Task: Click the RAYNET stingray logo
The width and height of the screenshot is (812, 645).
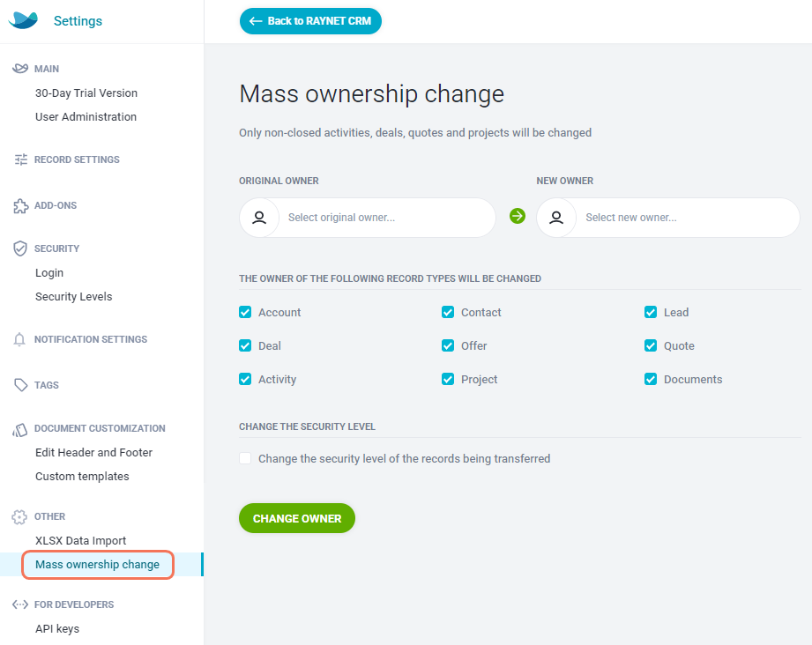Action: (23, 20)
